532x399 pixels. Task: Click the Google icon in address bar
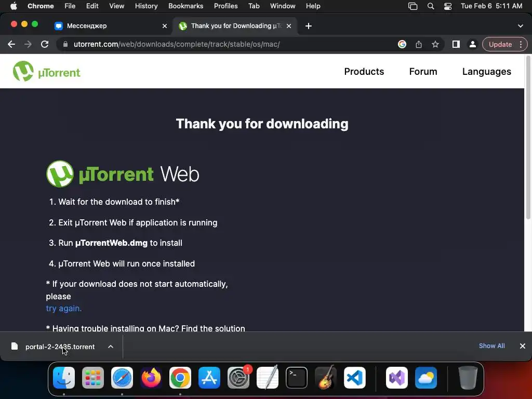tap(402, 44)
